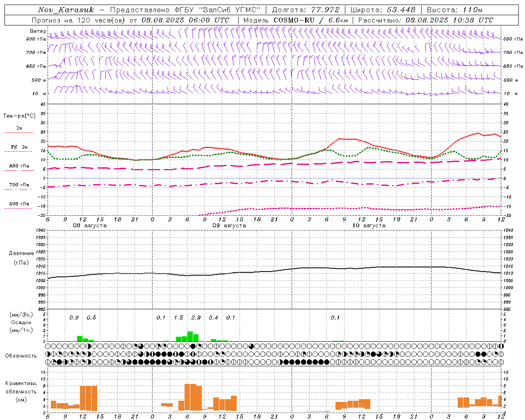
Task: Click the '2.9' precipitation value
Action: [196, 317]
